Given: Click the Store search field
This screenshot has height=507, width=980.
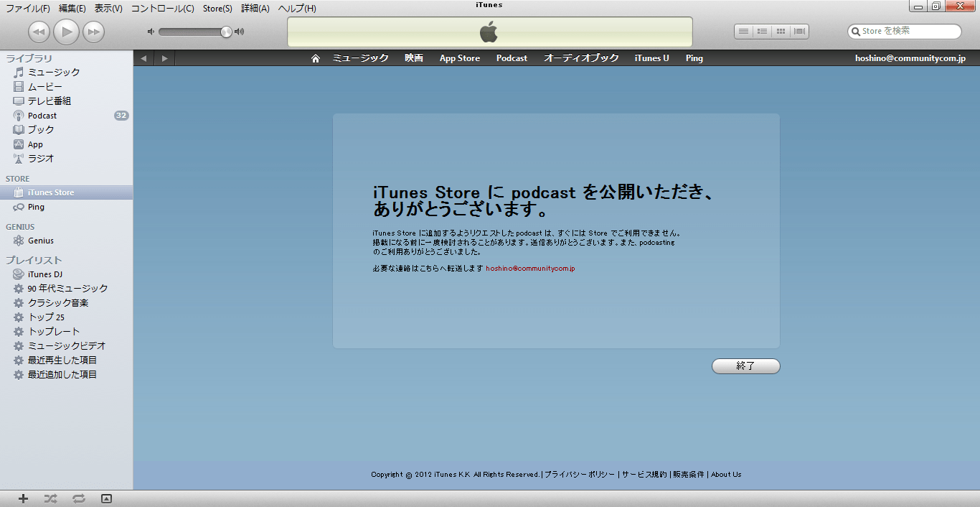Looking at the screenshot, I should [x=905, y=32].
